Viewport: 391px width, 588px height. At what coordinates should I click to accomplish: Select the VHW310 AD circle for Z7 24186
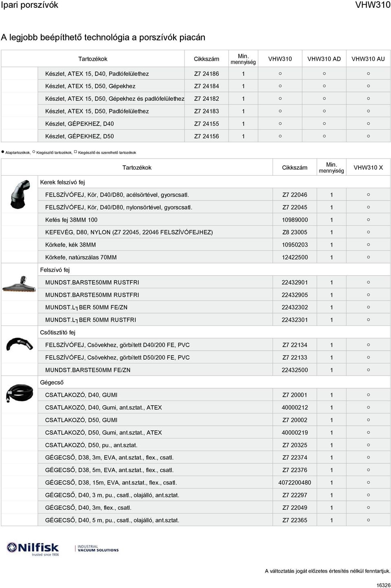click(324, 74)
